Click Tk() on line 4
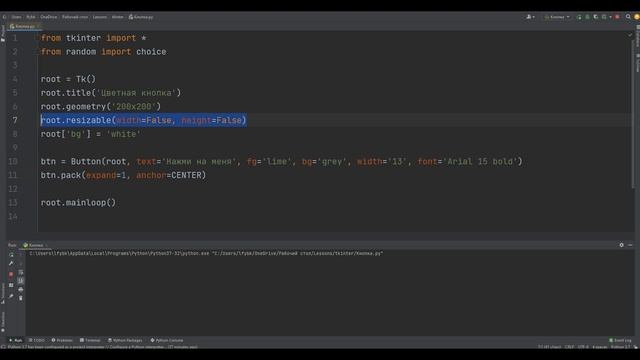The width and height of the screenshot is (640, 360). pos(86,79)
